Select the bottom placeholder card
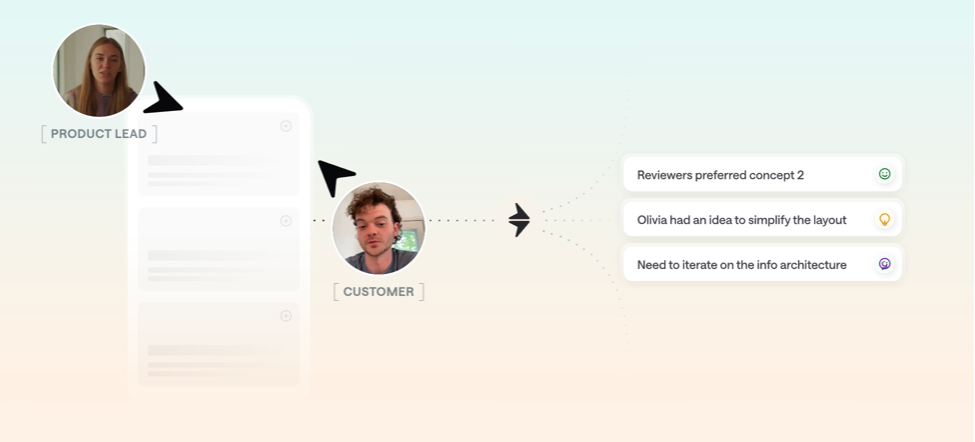The height and width of the screenshot is (442, 975). [218, 344]
